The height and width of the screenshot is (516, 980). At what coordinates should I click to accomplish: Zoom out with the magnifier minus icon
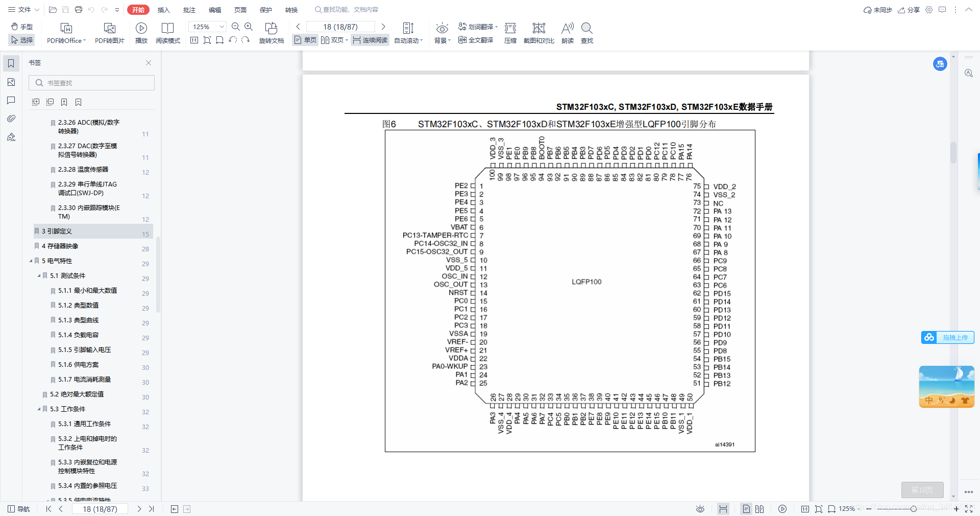pos(236,27)
